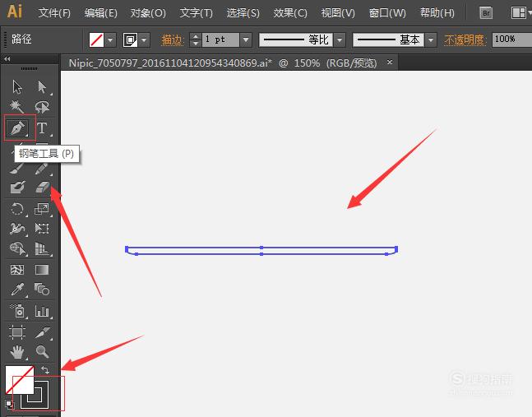532x417 pixels.
Task: Open the 描边 stroke panel link
Action: pos(172,40)
